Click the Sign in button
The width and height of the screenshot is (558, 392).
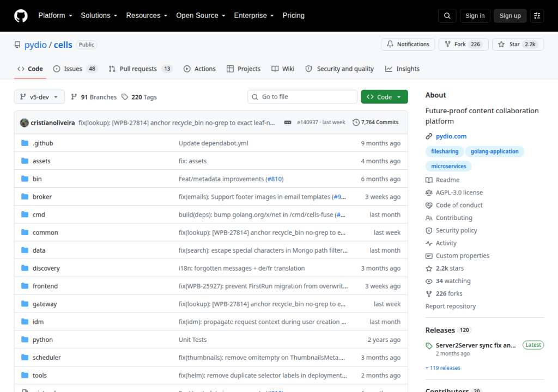pyautogui.click(x=475, y=16)
